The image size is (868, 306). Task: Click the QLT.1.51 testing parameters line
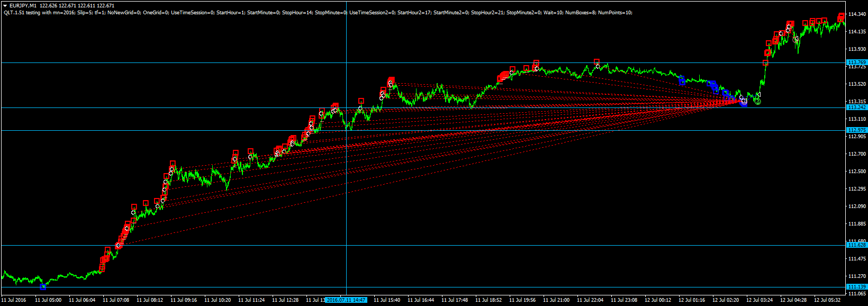pos(318,12)
